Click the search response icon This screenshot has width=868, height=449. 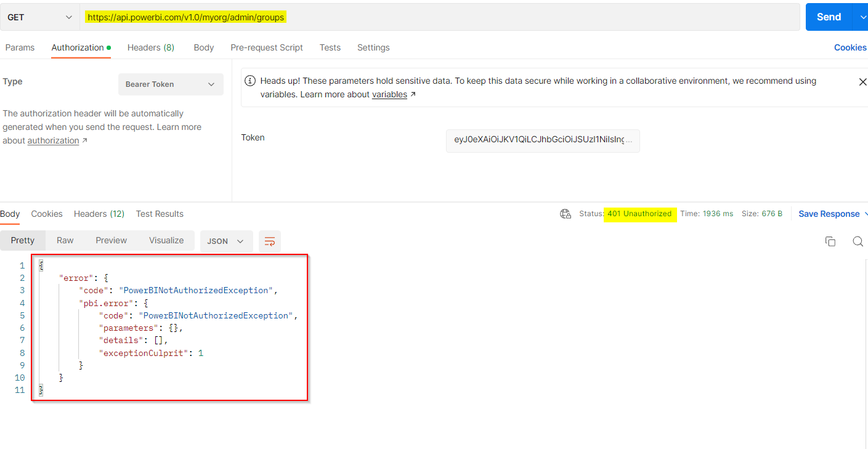coord(858,241)
